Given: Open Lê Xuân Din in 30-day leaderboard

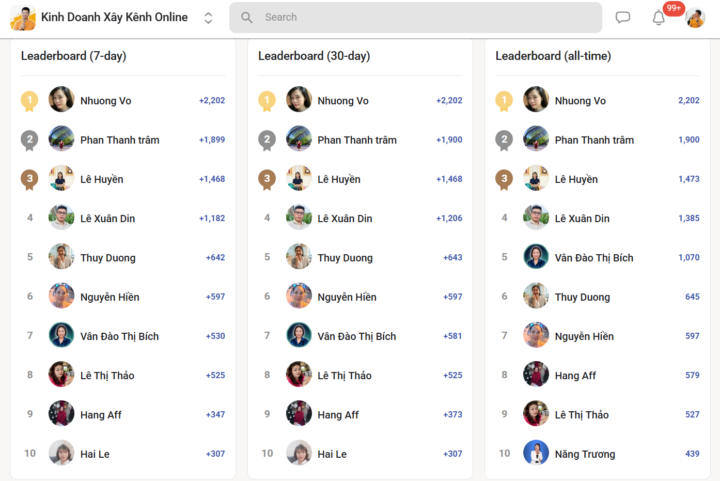Looking at the screenshot, I should [345, 218].
